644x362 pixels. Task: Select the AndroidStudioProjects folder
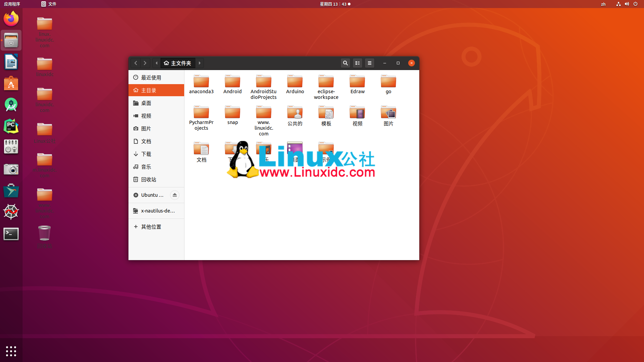pyautogui.click(x=264, y=87)
